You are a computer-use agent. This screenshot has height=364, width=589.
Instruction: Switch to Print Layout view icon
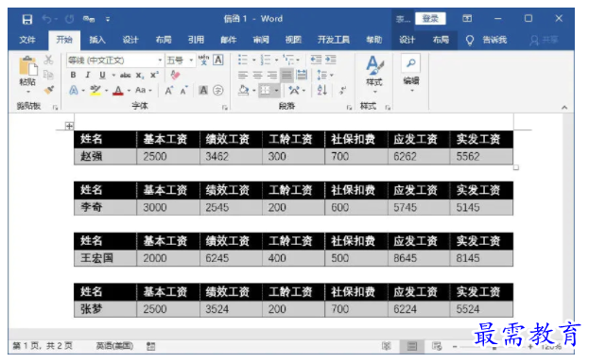(x=412, y=346)
